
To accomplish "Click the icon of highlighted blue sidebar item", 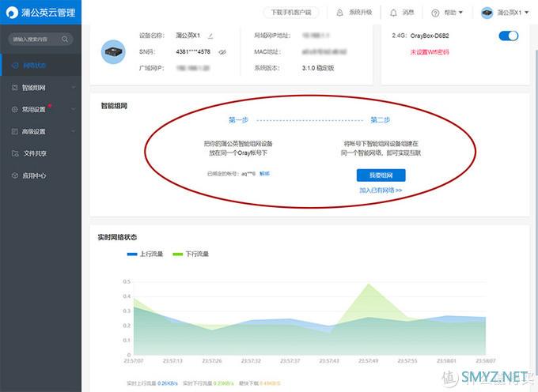I will pos(15,65).
